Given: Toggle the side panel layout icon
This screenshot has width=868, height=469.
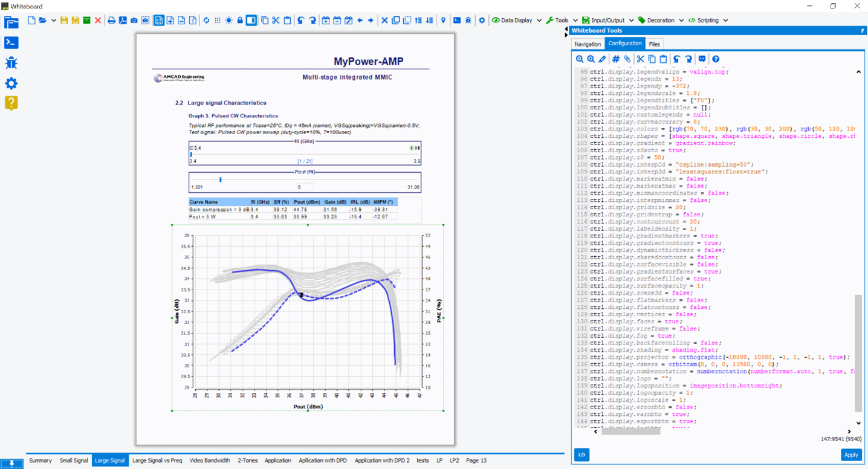Looking at the screenshot, I should tap(251, 20).
